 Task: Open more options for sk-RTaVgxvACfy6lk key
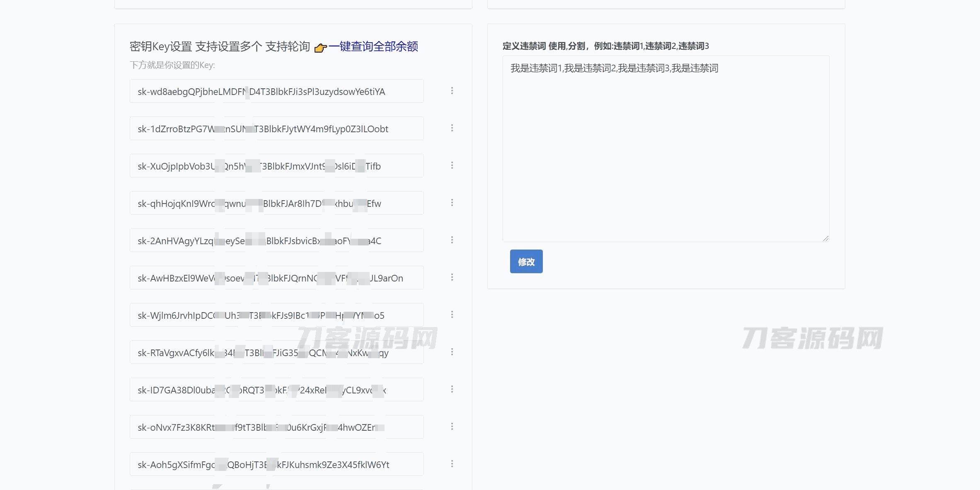click(x=452, y=352)
